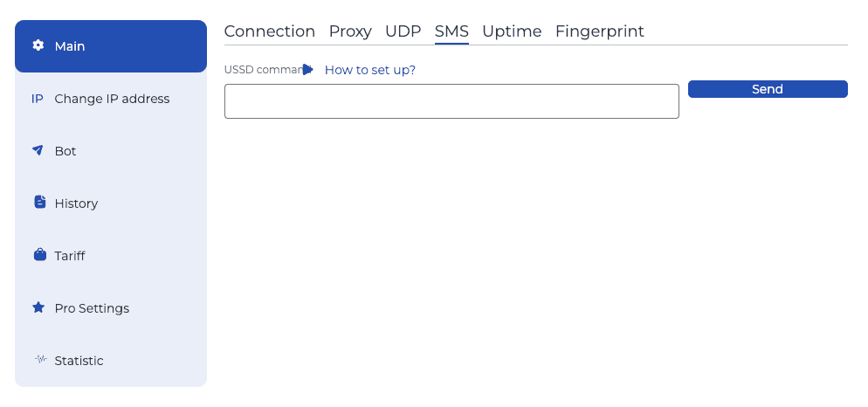The image size is (868, 407).
Task: Click the gear icon beside Main
Action: tap(38, 45)
